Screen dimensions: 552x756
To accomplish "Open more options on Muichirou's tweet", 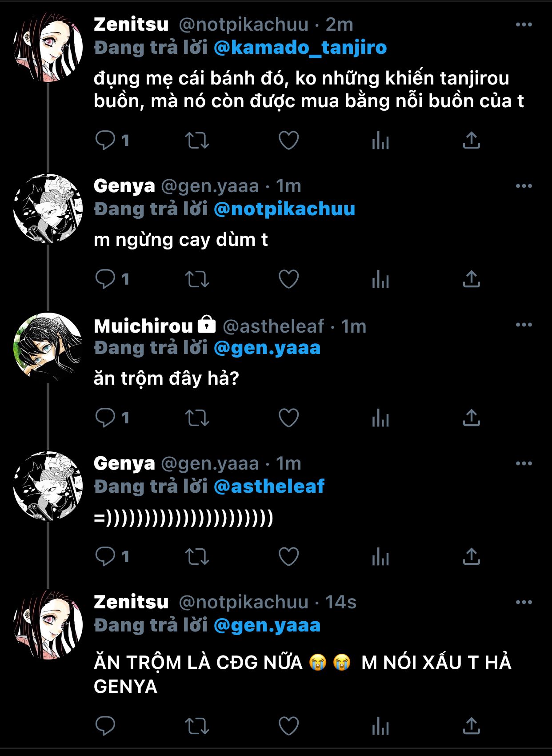I will (524, 325).
